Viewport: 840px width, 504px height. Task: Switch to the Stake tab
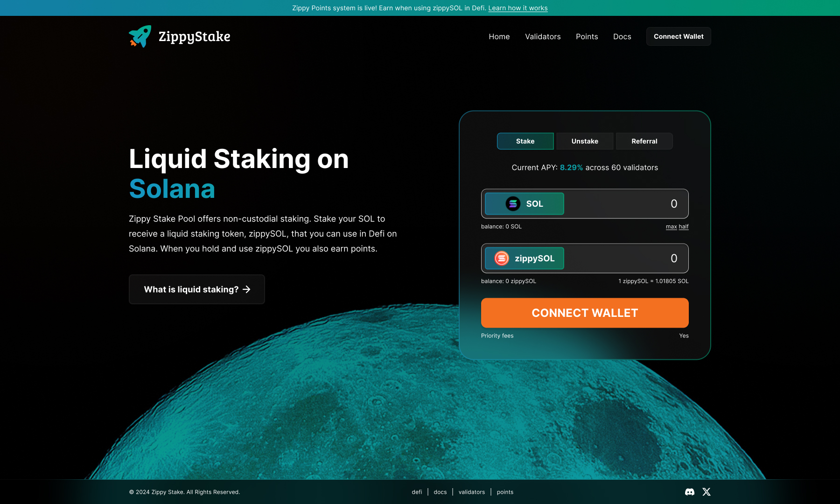525,141
